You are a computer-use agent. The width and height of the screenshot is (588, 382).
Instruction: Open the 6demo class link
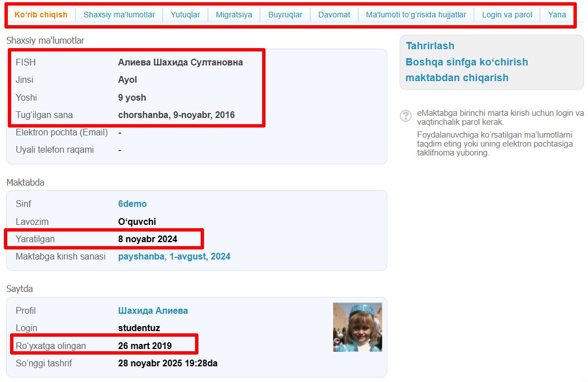pyautogui.click(x=132, y=204)
